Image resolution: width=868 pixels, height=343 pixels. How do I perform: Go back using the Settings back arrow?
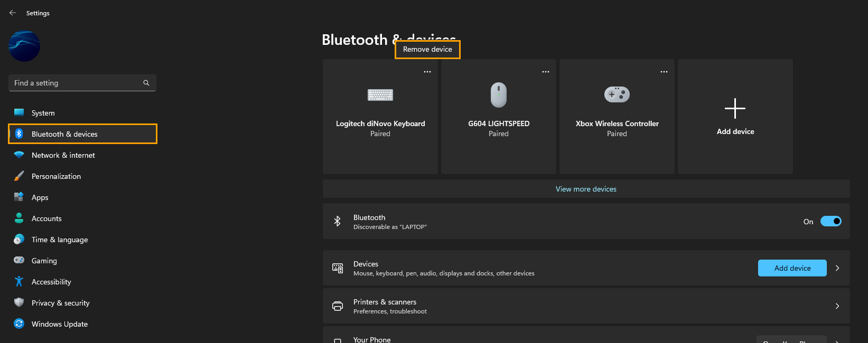[13, 13]
